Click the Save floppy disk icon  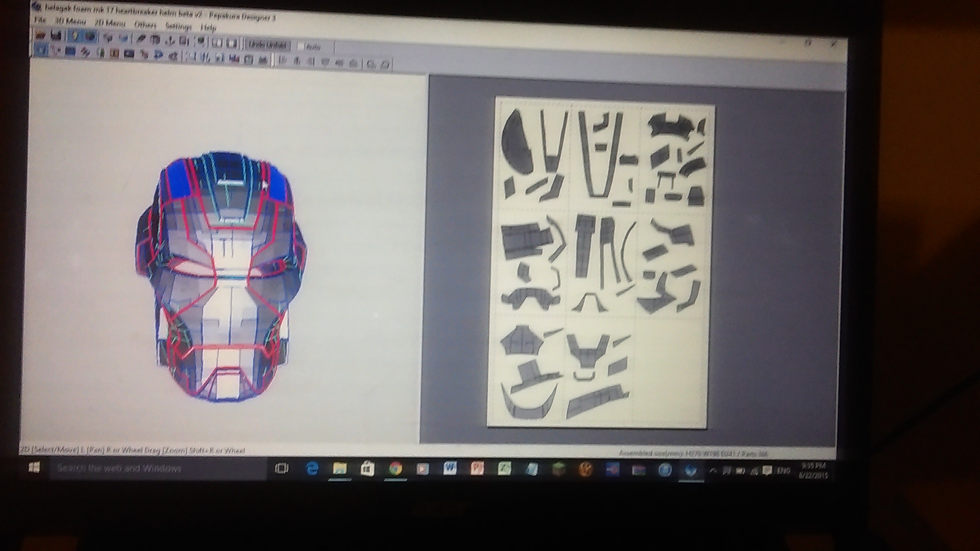(x=56, y=36)
